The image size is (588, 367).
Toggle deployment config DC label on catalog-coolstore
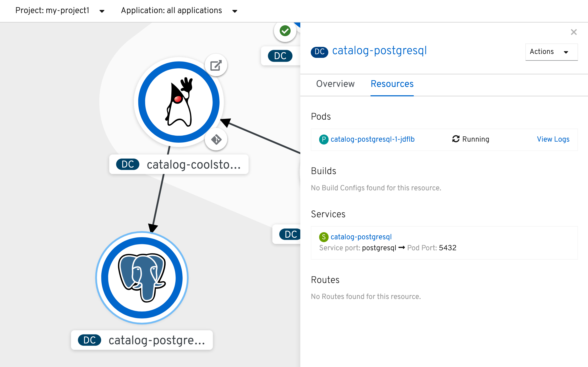128,164
